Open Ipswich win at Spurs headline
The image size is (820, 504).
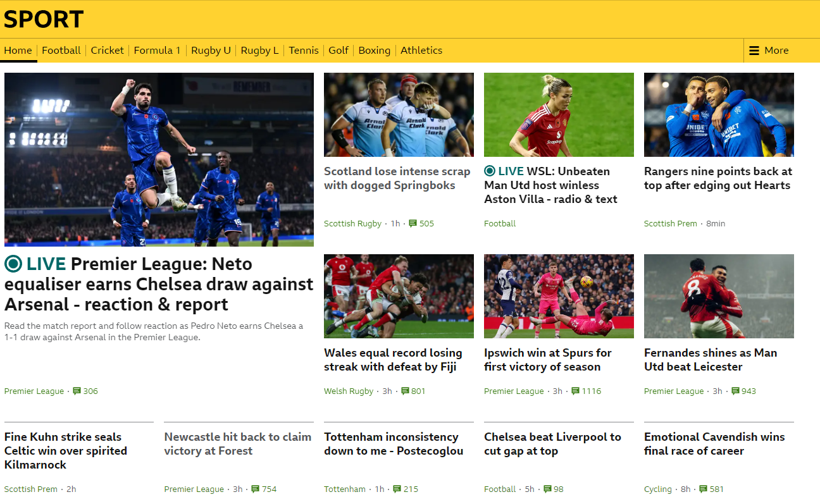(x=548, y=360)
